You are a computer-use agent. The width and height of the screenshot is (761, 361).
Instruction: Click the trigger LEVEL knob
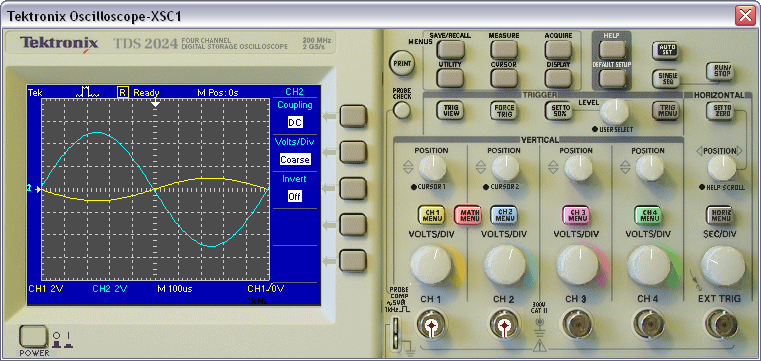(x=614, y=112)
